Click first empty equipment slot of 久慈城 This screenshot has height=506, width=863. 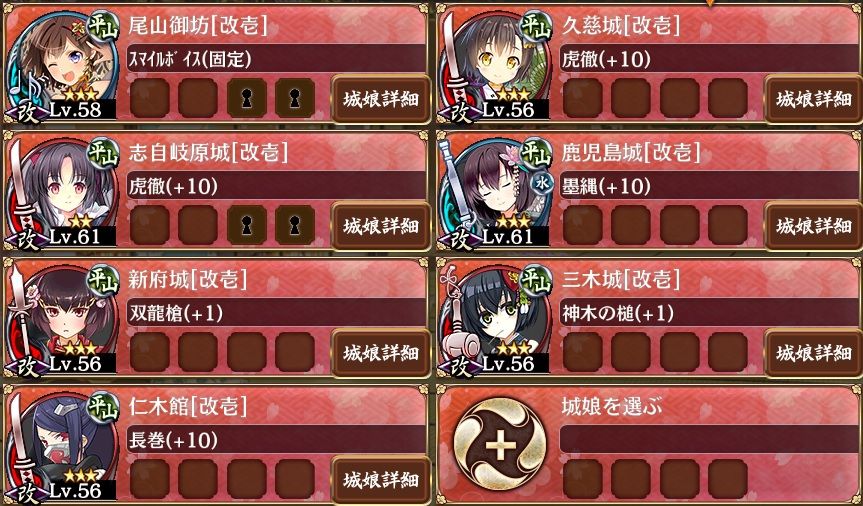pyautogui.click(x=582, y=98)
